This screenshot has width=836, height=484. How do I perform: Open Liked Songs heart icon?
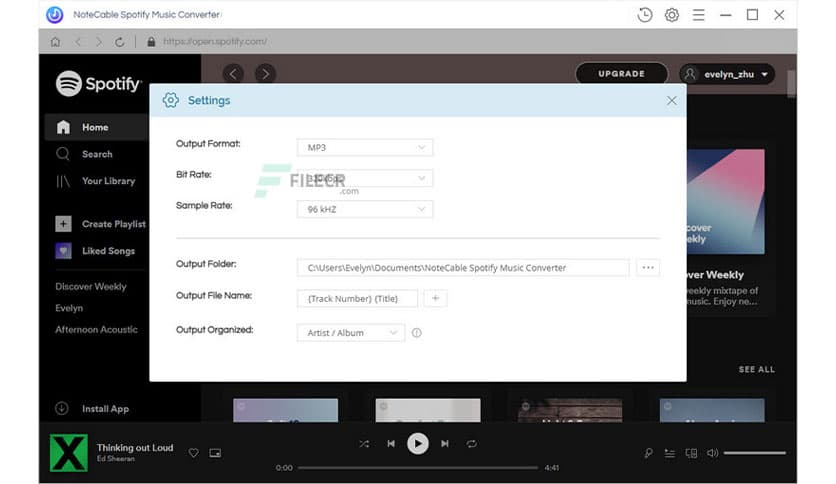pyautogui.click(x=63, y=251)
